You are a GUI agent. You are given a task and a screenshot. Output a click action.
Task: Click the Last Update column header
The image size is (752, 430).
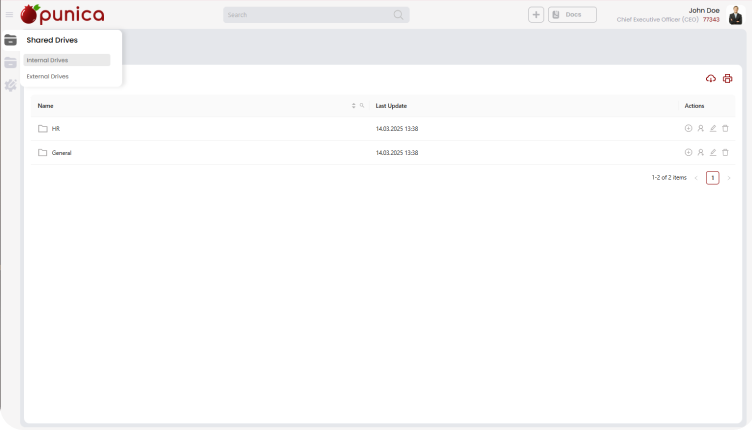click(x=391, y=106)
